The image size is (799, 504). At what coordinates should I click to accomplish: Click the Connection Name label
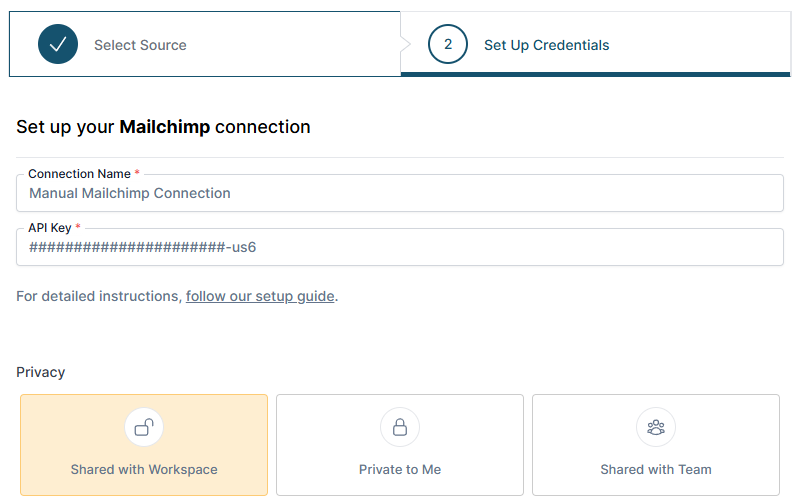(79, 174)
